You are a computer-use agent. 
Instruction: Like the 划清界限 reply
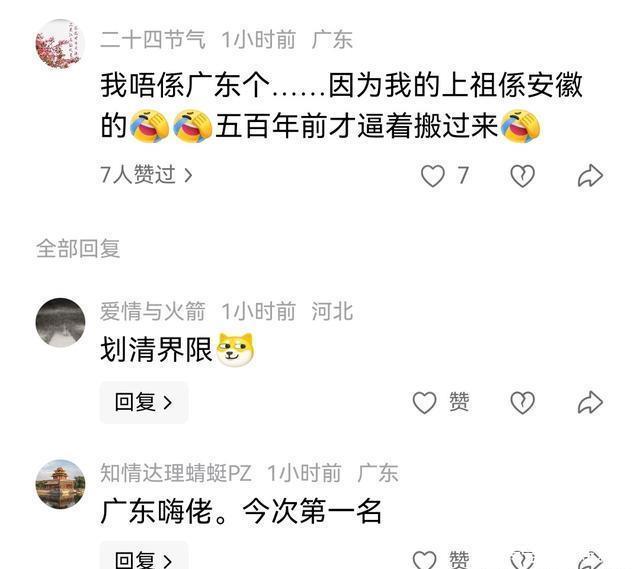click(424, 403)
